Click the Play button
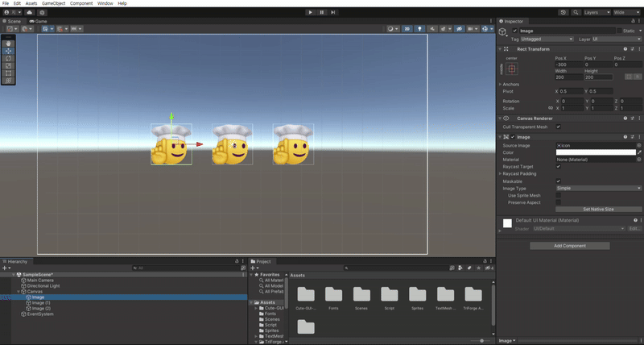Screen dimensions: 644x345 [311, 12]
